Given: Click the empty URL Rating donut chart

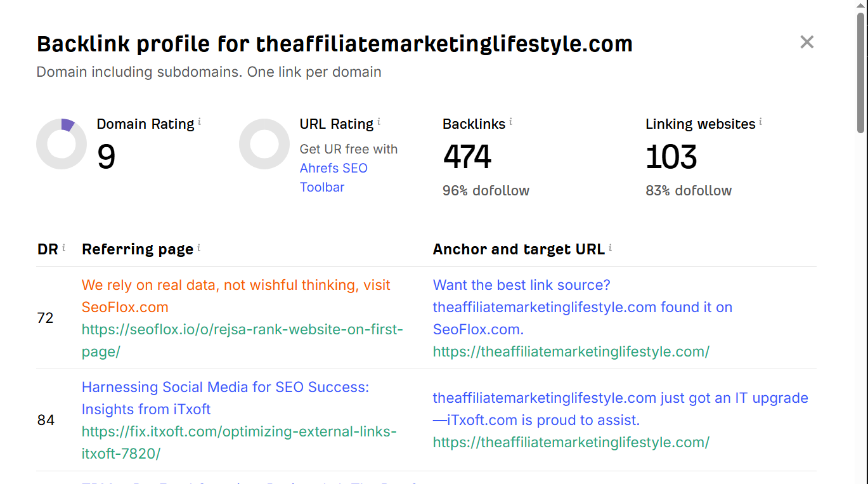Looking at the screenshot, I should pos(264,144).
